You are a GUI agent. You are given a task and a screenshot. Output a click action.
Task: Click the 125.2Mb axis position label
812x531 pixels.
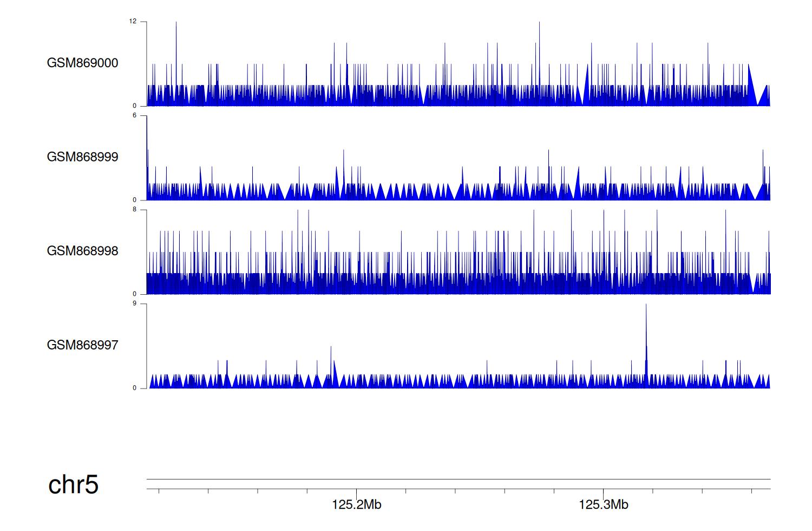356,505
